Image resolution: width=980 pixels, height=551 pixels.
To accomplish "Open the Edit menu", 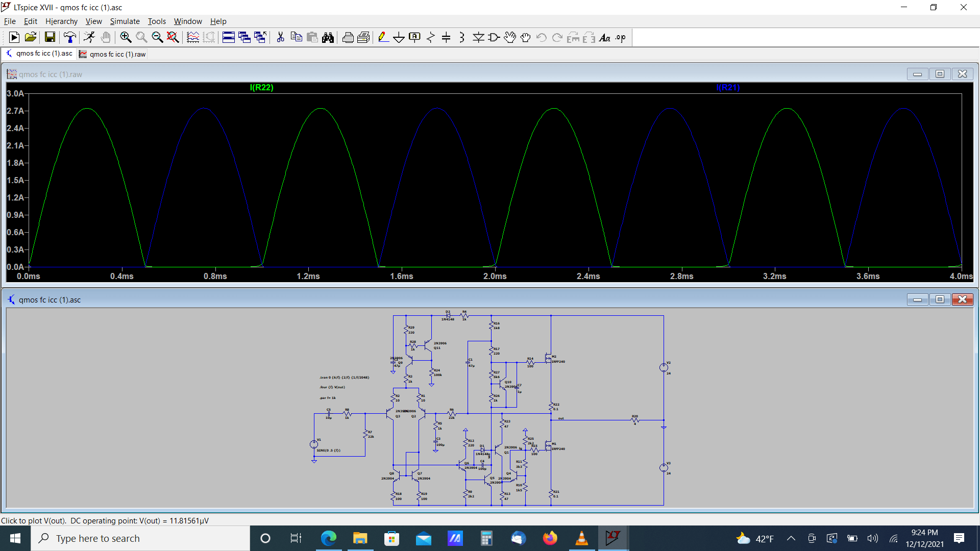I will pos(31,21).
